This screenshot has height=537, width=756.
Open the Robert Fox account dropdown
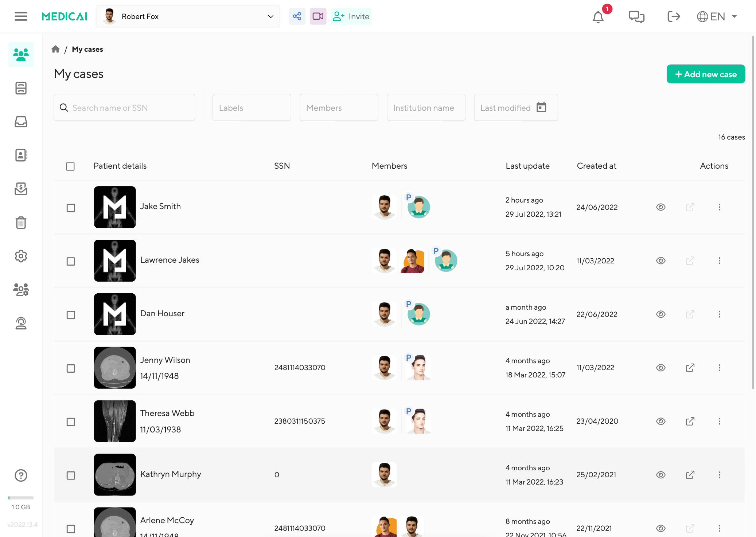pos(187,16)
